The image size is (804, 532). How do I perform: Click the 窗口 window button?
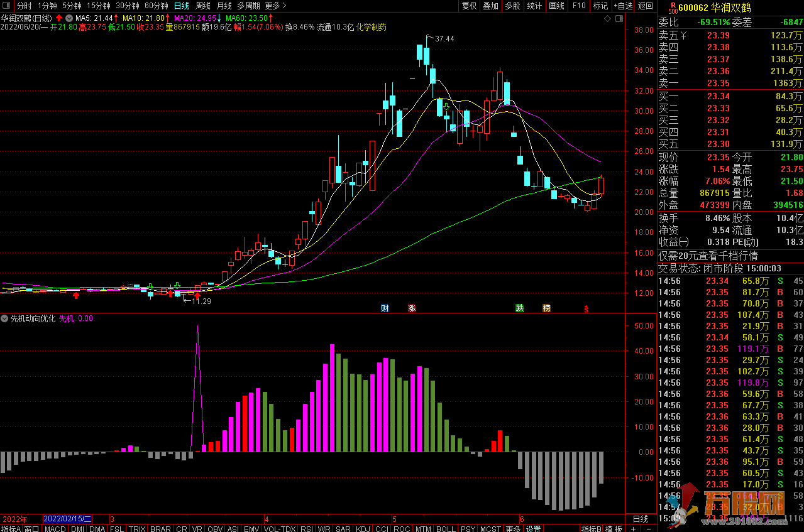pos(32,528)
